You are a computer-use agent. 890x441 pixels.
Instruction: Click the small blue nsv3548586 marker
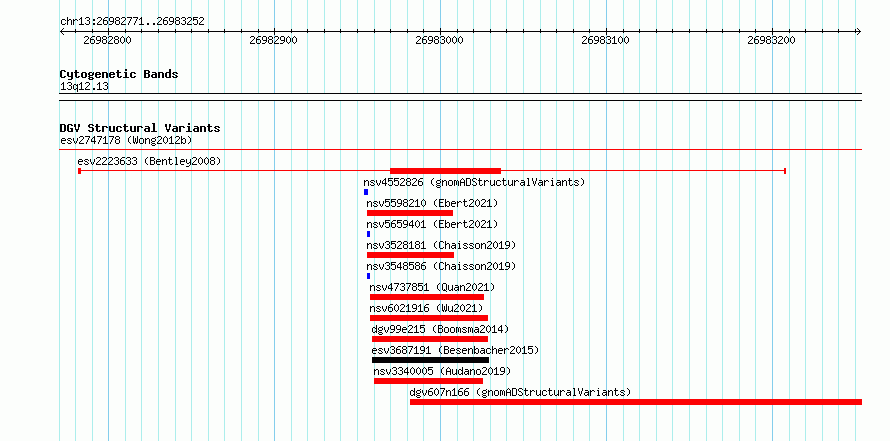(x=368, y=276)
